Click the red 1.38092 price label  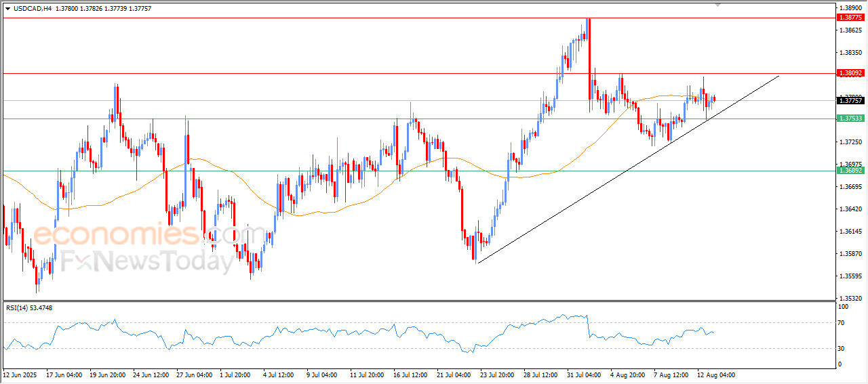[x=850, y=72]
